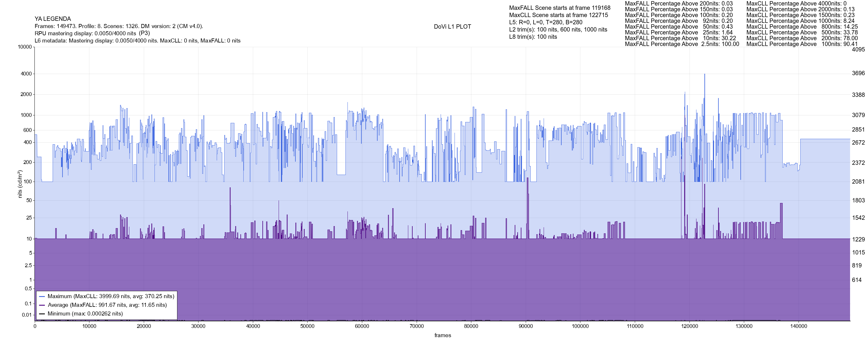Click the RPU mastering display info line
This screenshot has height=347, width=868.
click(92, 33)
